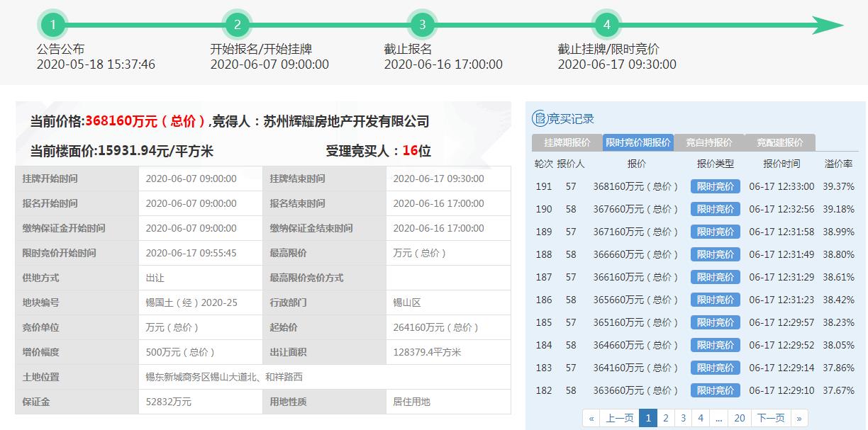Click 限时竞价 badge in round 185 row
The image size is (868, 430).
pos(716,323)
